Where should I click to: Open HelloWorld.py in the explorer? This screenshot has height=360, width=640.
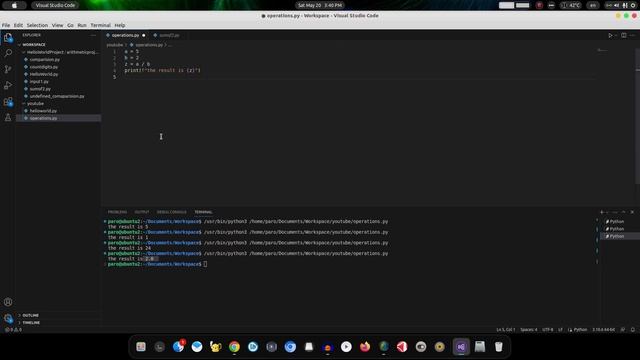click(x=58, y=74)
